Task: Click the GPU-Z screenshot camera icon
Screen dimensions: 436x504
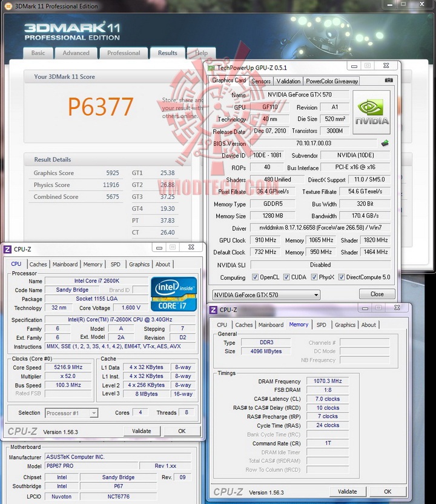Action: click(x=388, y=81)
